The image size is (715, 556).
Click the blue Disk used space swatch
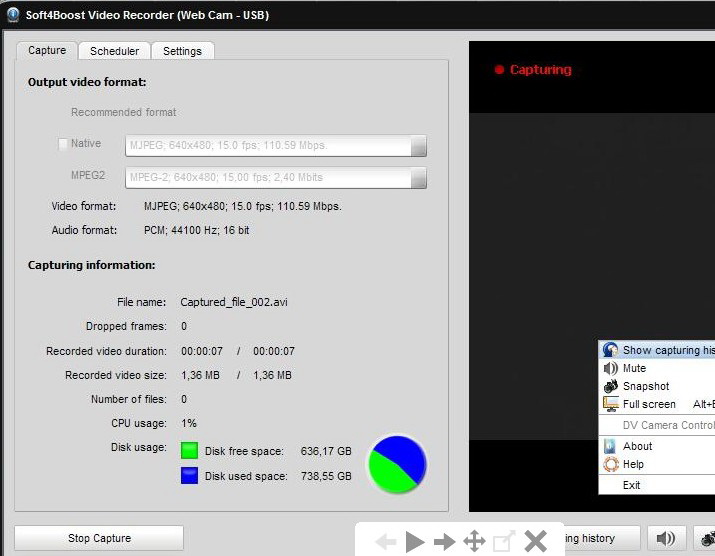(189, 475)
